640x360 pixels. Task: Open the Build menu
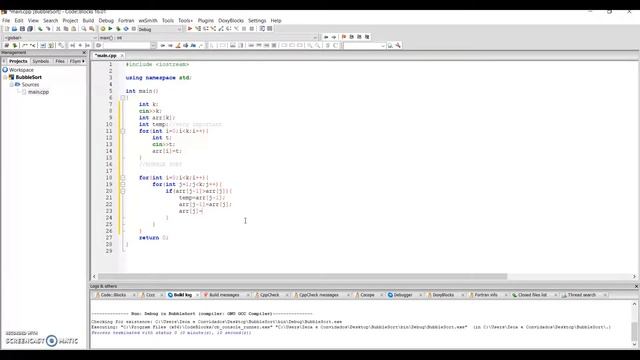coord(88,20)
